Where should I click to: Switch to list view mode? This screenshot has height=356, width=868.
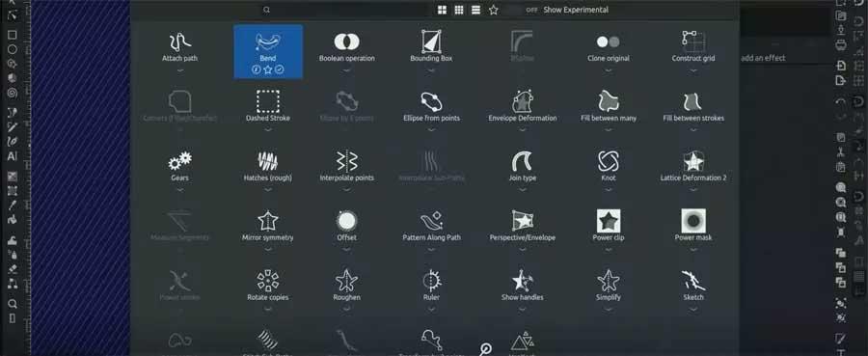pos(475,10)
